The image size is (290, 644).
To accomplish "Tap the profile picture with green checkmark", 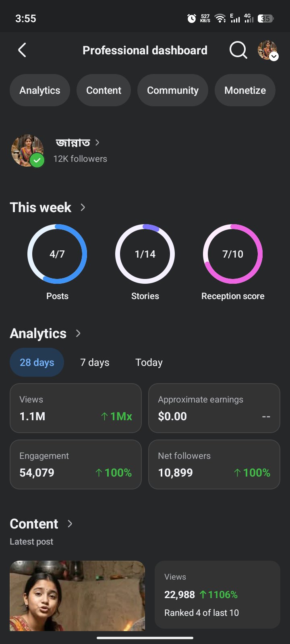I will tap(27, 151).
